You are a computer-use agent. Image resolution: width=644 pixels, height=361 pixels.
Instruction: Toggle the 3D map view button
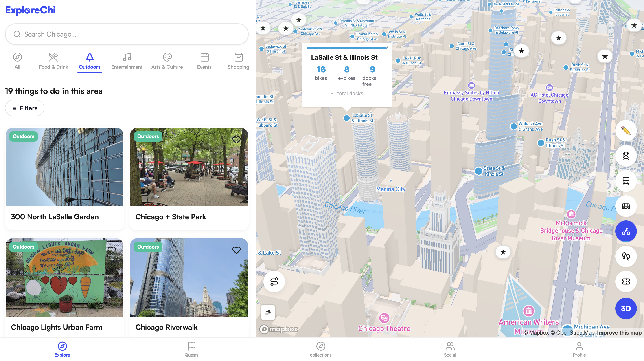626,308
